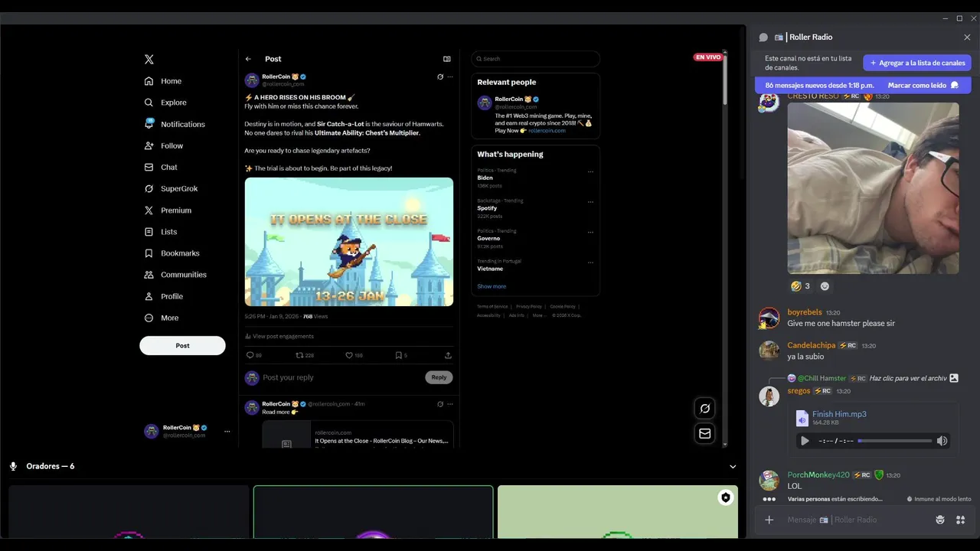
Task: Click the Communities icon in sidebar
Action: [x=149, y=274]
